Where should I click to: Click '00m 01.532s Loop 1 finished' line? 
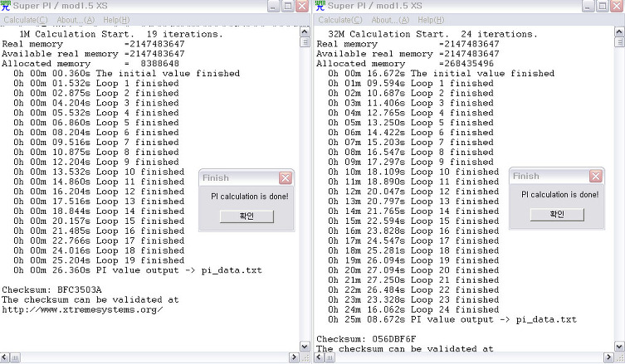pyautogui.click(x=96, y=83)
